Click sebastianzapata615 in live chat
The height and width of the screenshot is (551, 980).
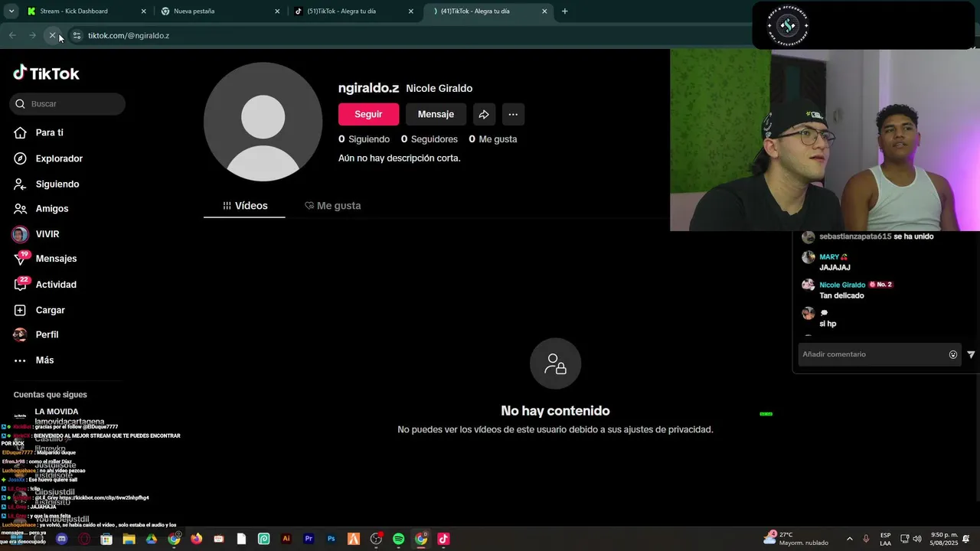(855, 236)
